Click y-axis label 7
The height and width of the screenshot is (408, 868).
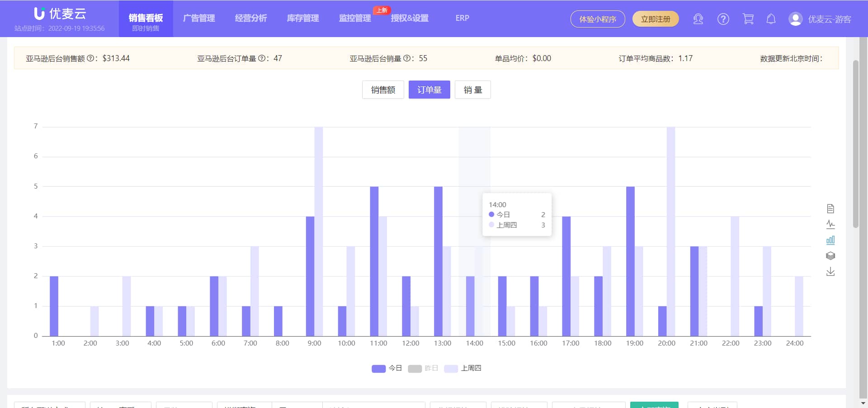(x=36, y=126)
